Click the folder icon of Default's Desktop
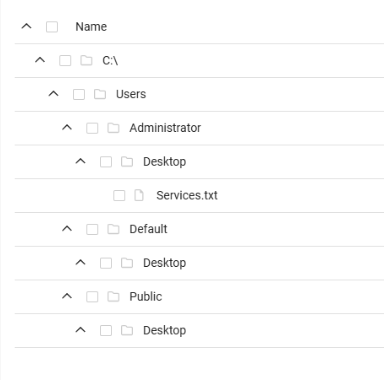 pos(127,263)
